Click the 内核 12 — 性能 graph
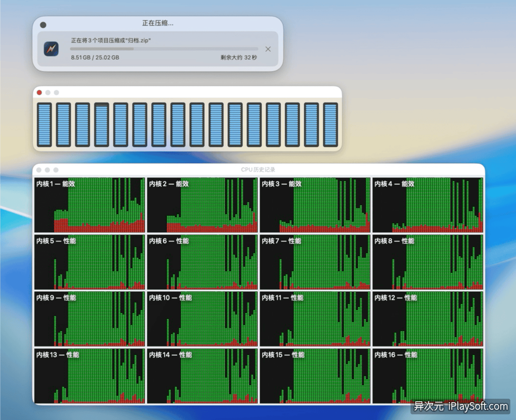This screenshot has height=420, width=516. tap(428, 319)
